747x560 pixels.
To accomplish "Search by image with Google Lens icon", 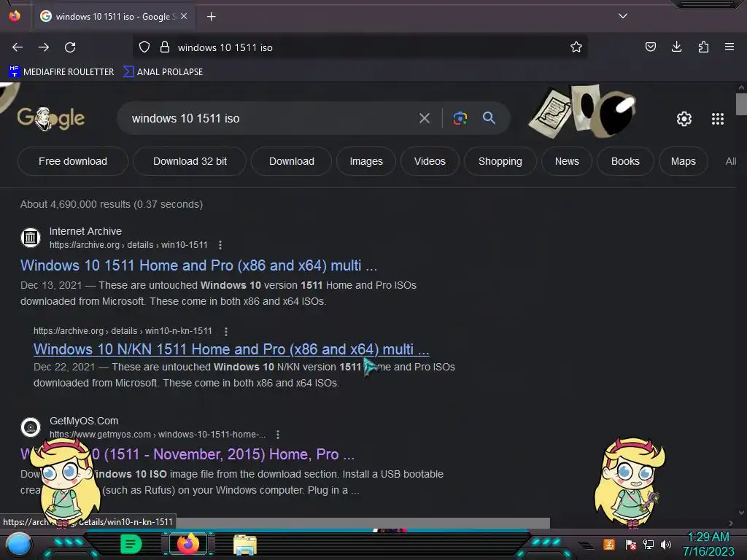I will click(460, 118).
